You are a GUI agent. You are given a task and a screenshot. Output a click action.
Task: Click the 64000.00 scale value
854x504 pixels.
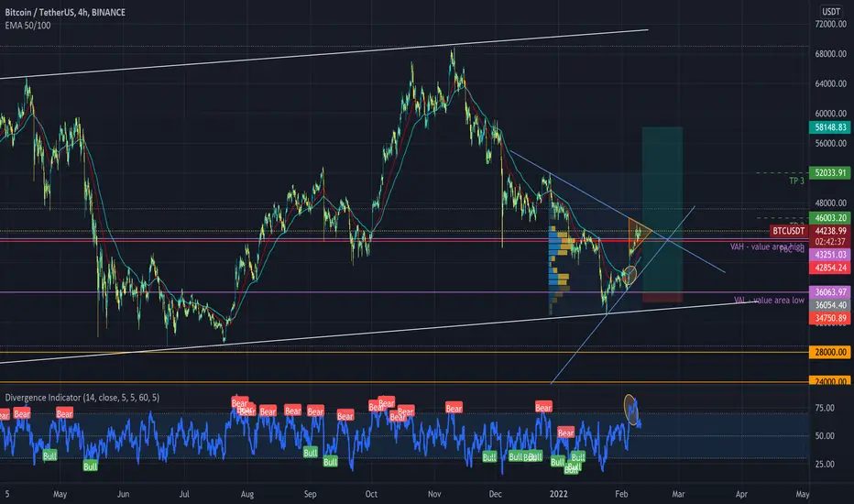(x=830, y=83)
